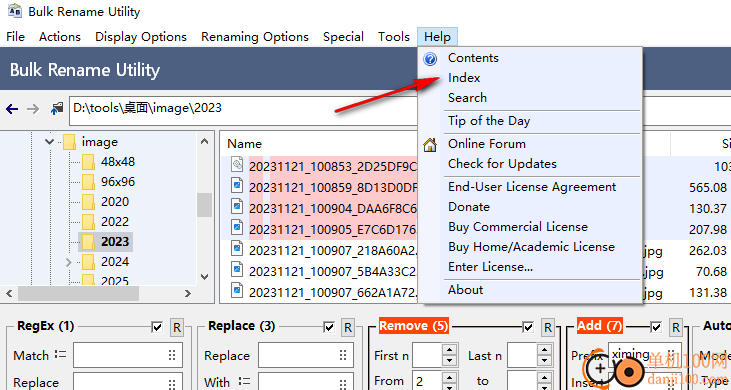Reset Add group with R button
731x390 pixels.
click(676, 328)
